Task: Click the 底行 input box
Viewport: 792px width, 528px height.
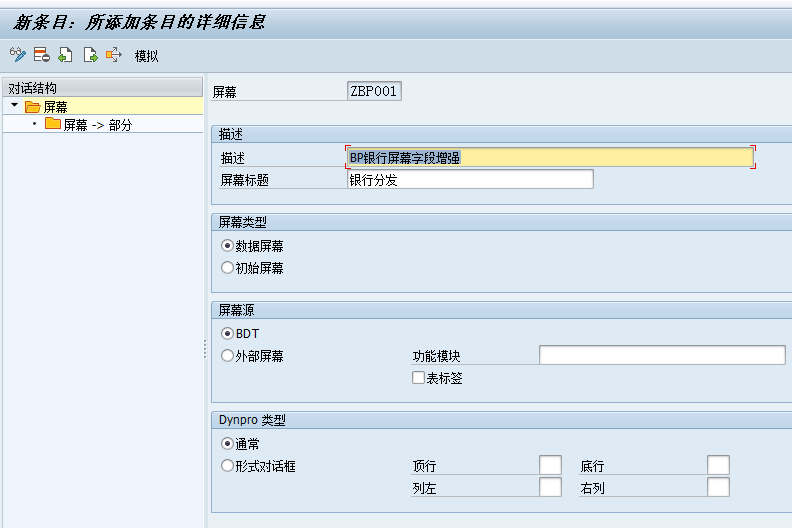Action: [x=718, y=465]
